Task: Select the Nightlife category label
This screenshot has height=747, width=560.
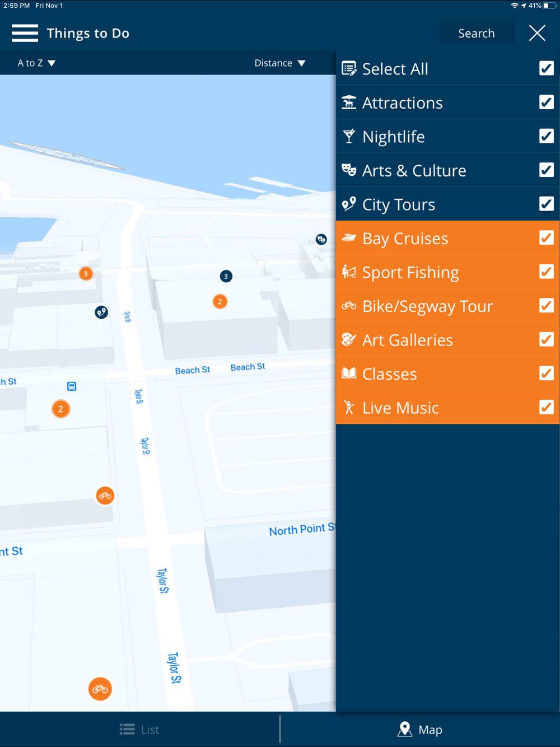Action: pos(393,137)
